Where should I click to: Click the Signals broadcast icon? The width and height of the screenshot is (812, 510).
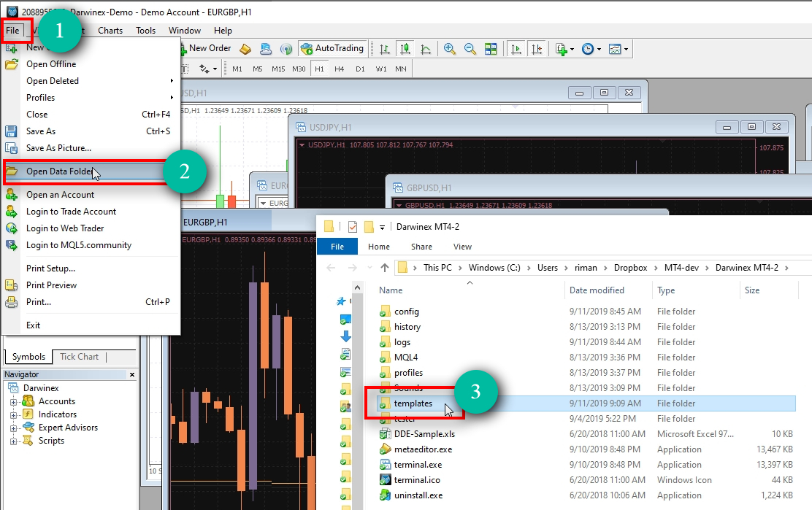click(x=286, y=49)
